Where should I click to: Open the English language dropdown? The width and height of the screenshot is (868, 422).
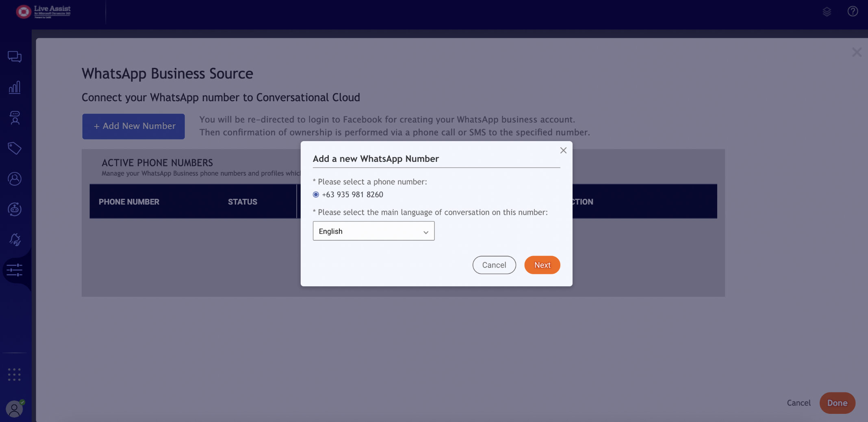tap(373, 231)
